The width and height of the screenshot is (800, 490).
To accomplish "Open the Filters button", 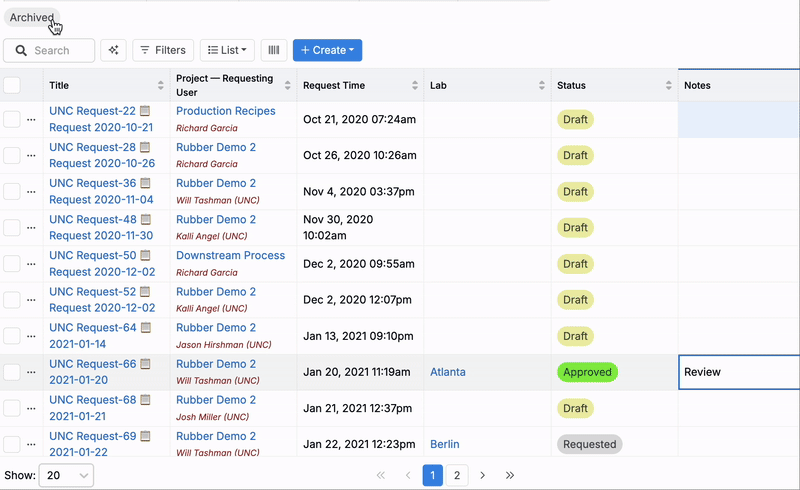I will pyautogui.click(x=163, y=50).
